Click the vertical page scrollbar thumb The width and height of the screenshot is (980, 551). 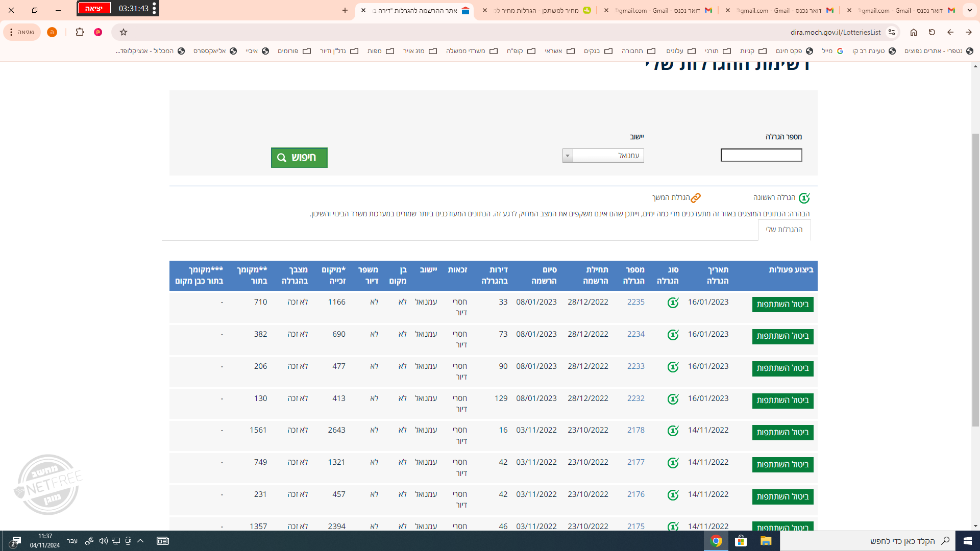pyautogui.click(x=975, y=280)
